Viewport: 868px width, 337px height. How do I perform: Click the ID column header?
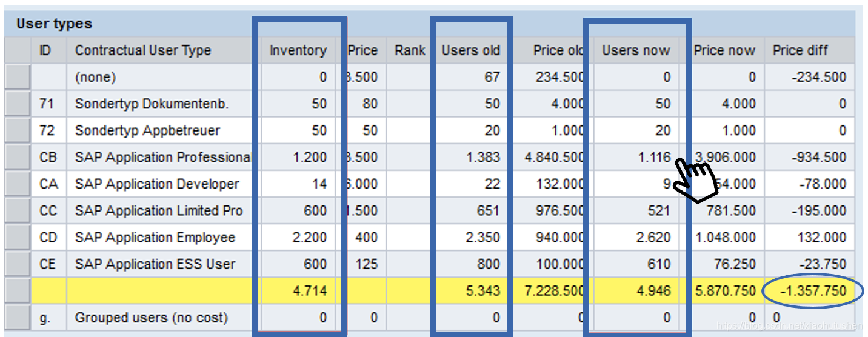point(49,50)
